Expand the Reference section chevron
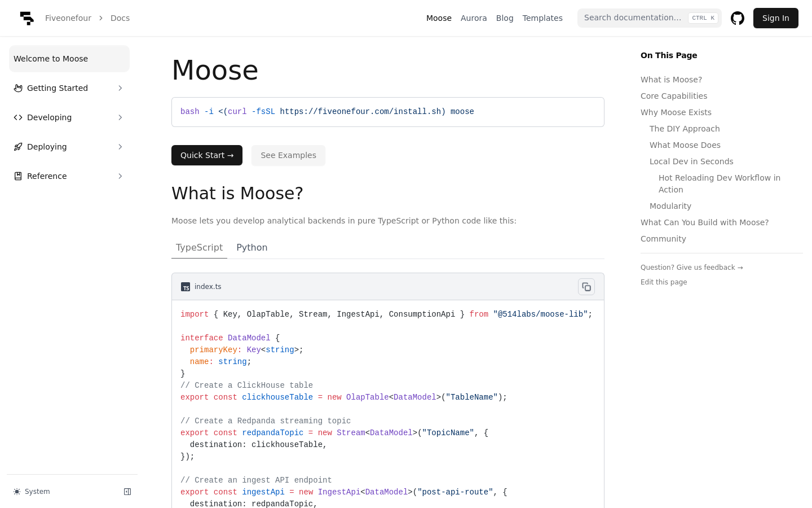 tap(120, 176)
